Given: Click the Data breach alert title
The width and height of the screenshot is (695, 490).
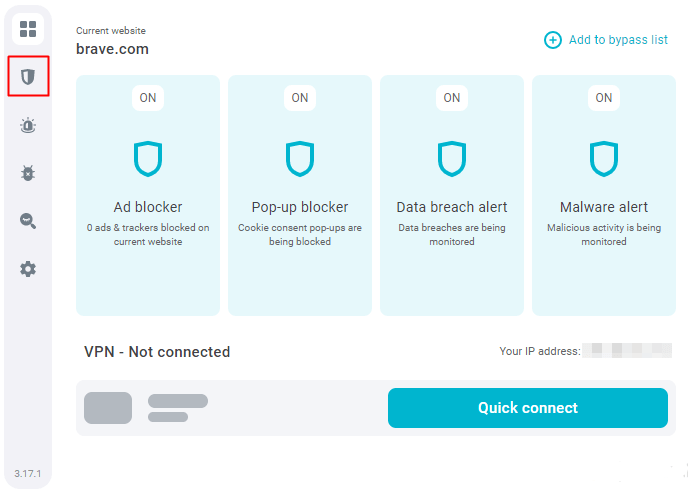Looking at the screenshot, I should (x=452, y=207).
